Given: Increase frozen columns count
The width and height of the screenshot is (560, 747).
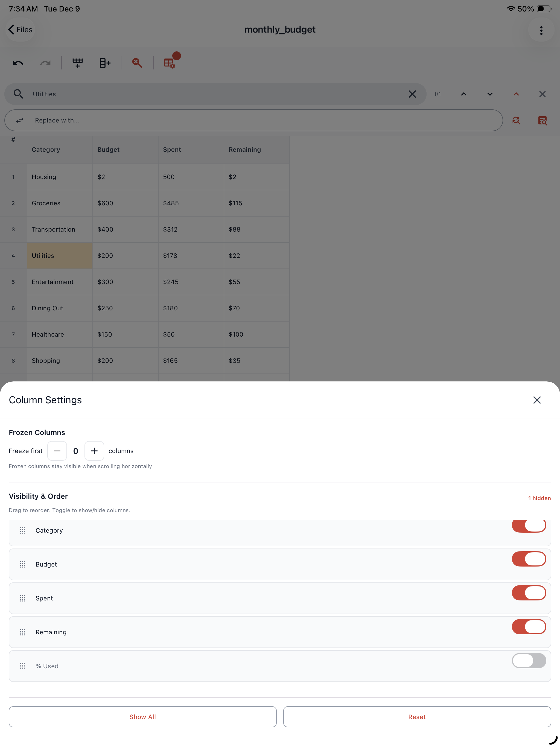Looking at the screenshot, I should pyautogui.click(x=94, y=451).
